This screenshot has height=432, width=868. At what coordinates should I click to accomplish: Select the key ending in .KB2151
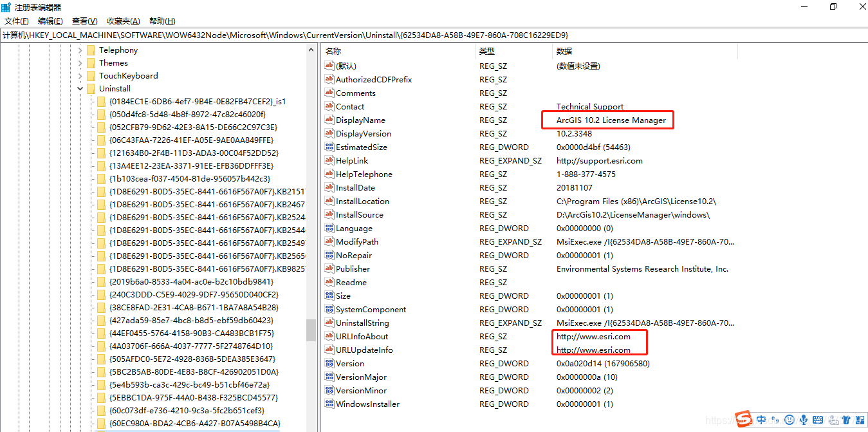(x=207, y=192)
